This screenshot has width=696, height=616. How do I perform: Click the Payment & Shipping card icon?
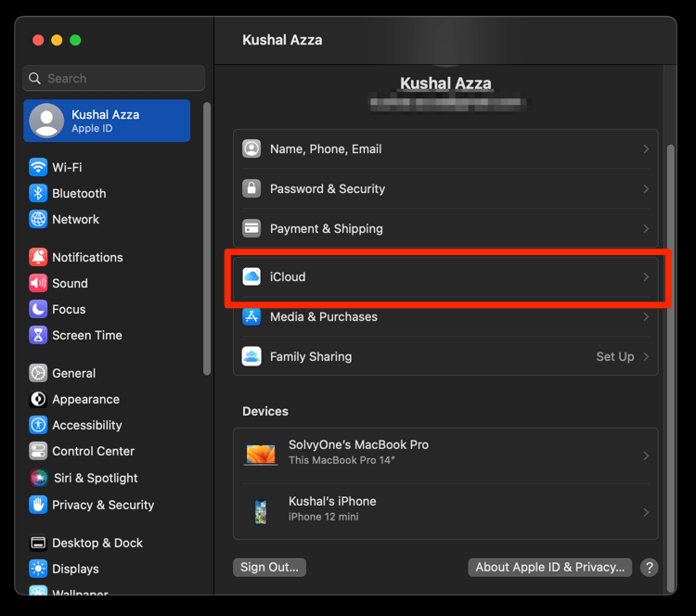coord(251,228)
